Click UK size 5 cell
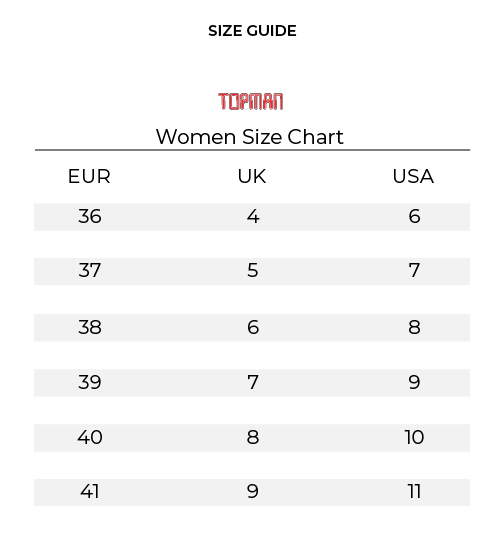The width and height of the screenshot is (501, 550). 253,270
